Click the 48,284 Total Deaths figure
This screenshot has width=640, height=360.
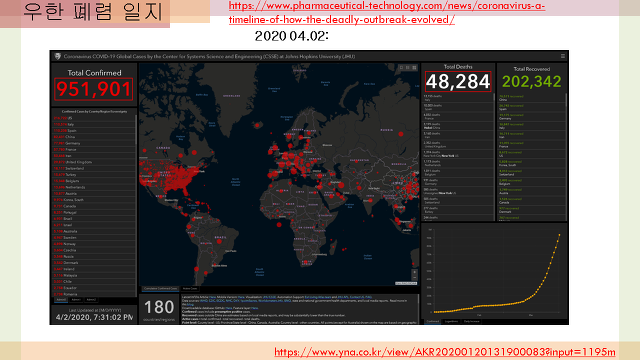click(x=458, y=81)
